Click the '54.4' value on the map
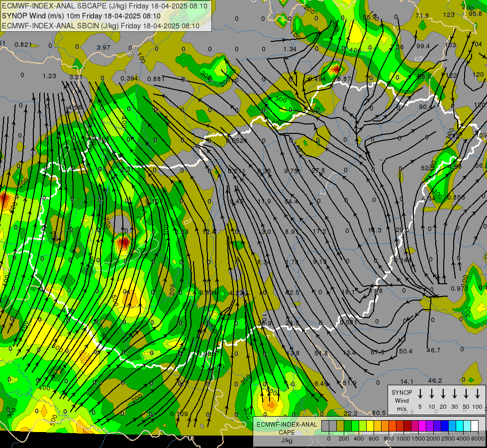Screen dimensions: 487x448 [x=292, y=202]
